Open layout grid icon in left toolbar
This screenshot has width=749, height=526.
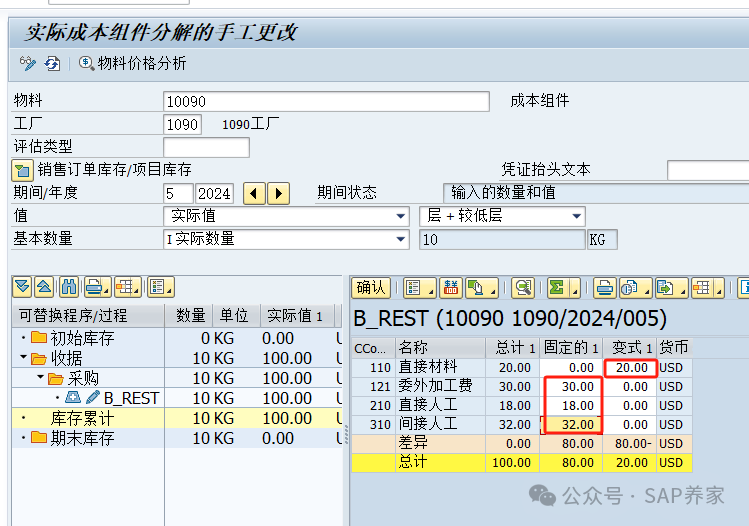[x=125, y=287]
